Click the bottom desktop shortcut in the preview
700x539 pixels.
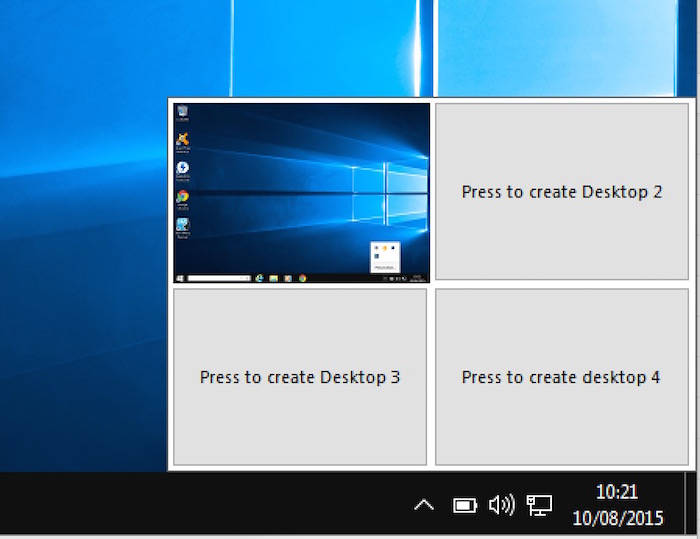(183, 226)
